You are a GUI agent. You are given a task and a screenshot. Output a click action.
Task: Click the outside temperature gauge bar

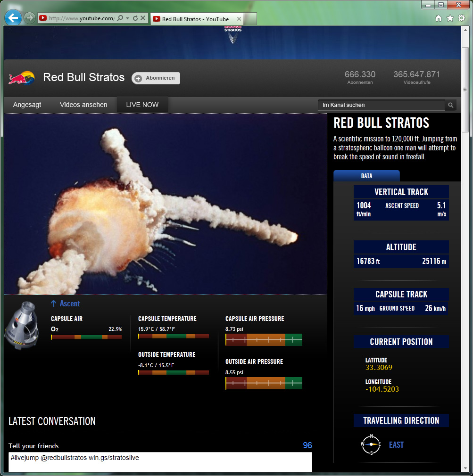pyautogui.click(x=174, y=372)
